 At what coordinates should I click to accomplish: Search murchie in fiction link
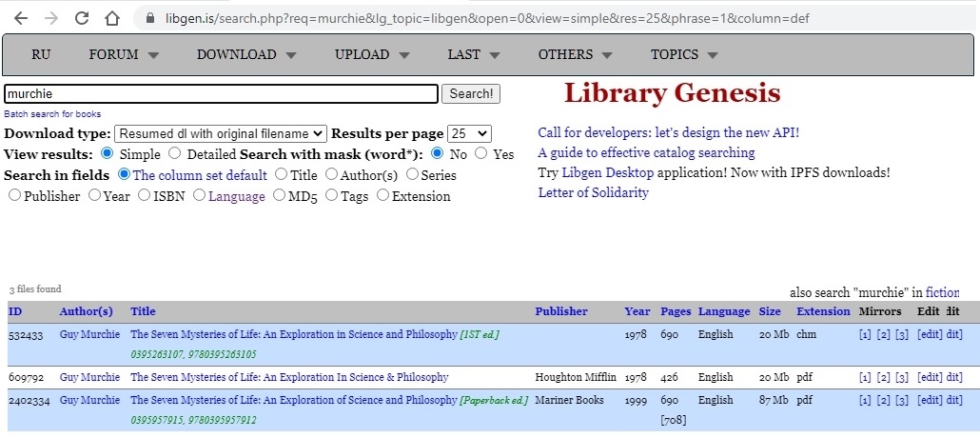click(942, 292)
